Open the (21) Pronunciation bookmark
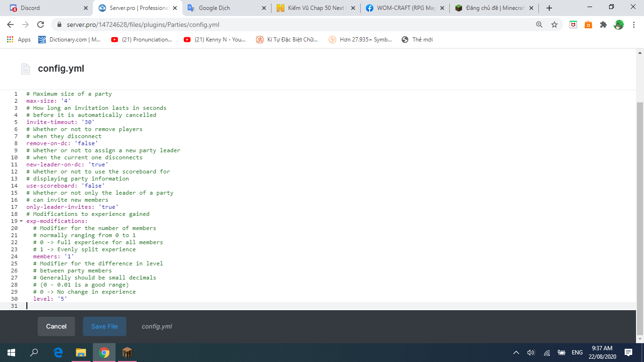 (142, 40)
